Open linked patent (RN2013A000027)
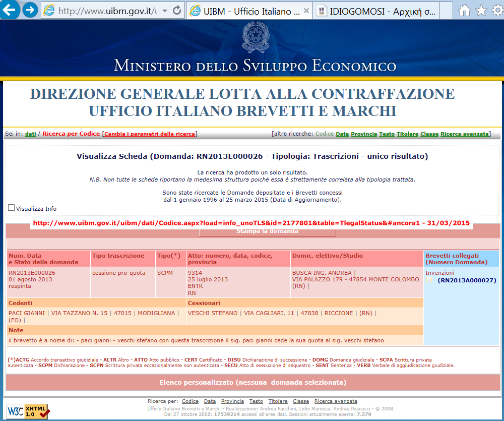 click(x=467, y=280)
